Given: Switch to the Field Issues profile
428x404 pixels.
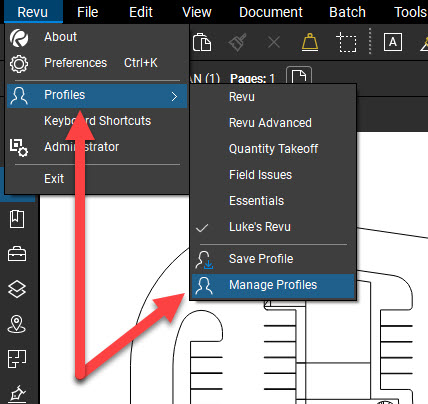Looking at the screenshot, I should point(273,175).
